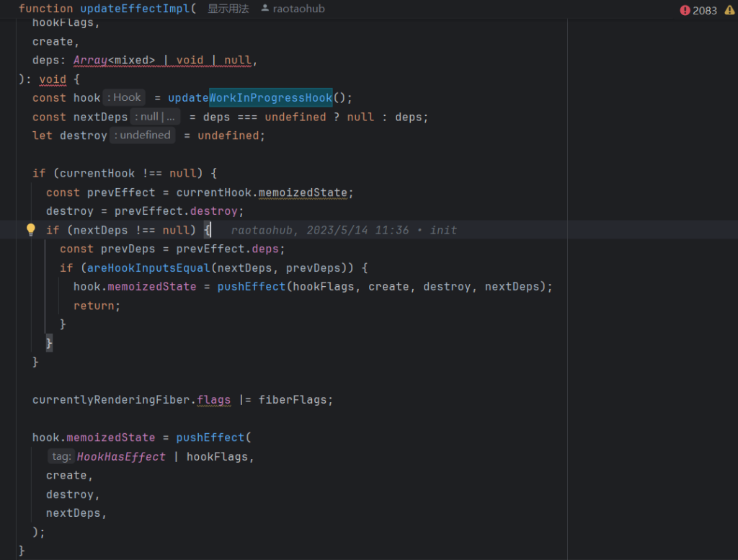
Task: Click the 2083 error count
Action: pos(704,10)
